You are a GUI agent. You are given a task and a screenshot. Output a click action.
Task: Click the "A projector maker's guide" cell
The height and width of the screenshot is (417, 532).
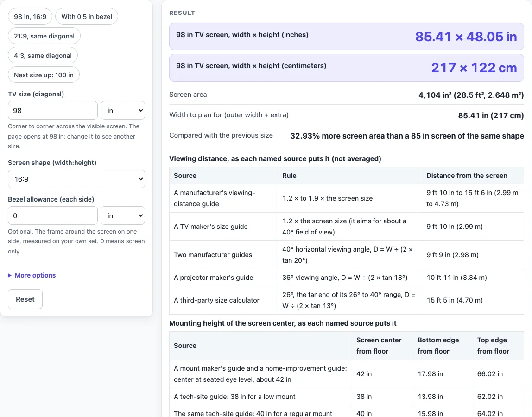(223, 278)
